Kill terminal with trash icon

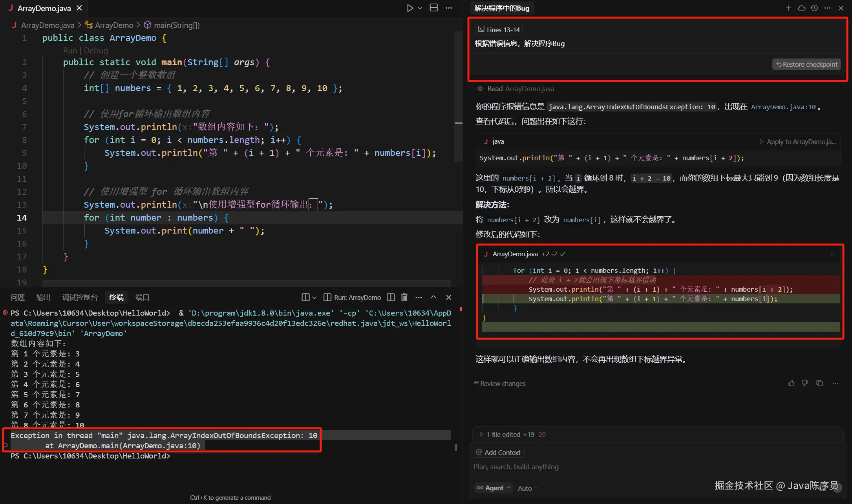tap(404, 298)
